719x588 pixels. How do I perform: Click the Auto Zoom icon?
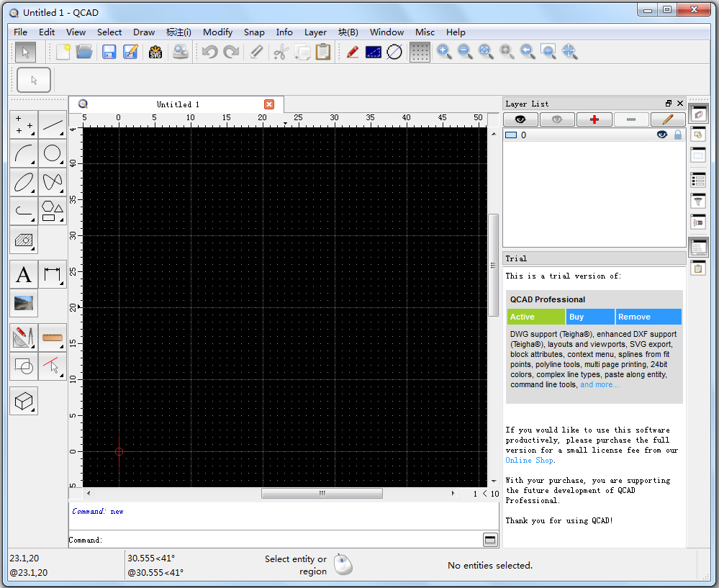[486, 52]
